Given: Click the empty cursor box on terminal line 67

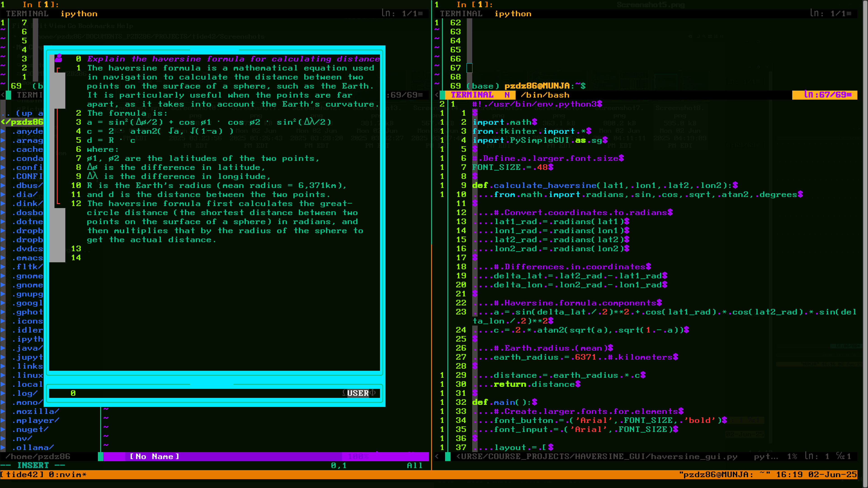Looking at the screenshot, I should coord(469,68).
